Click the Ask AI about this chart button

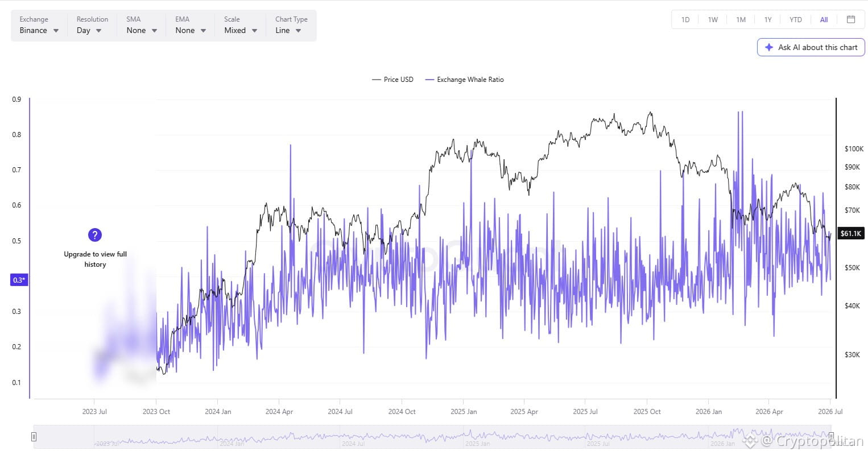[811, 47]
